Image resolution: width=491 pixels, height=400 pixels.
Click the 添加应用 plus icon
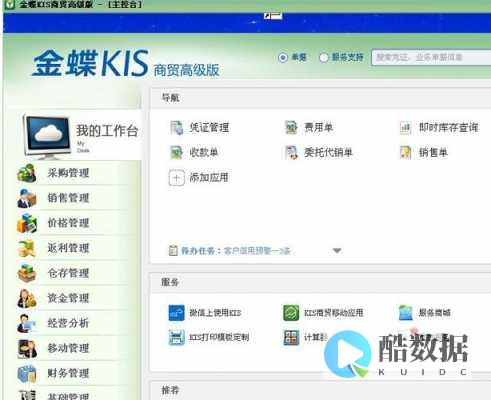tap(176, 178)
